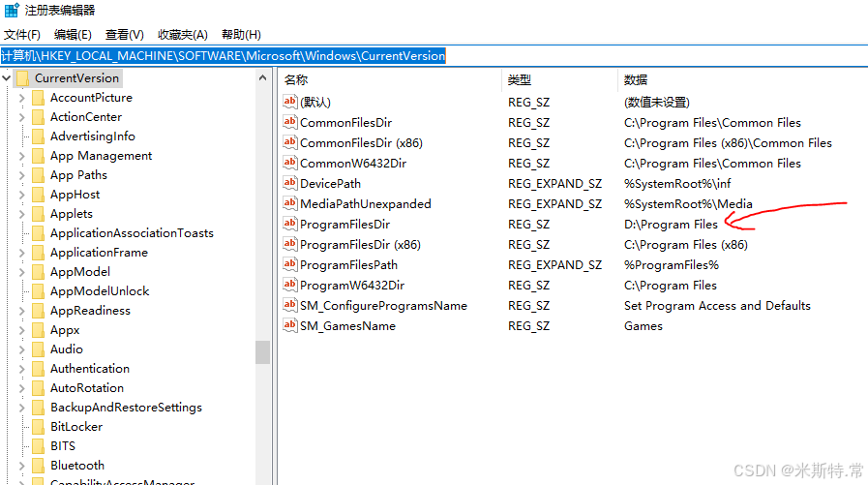The image size is (868, 485).
Task: Click the string icon of ProgramFilesPath
Action: 289,264
